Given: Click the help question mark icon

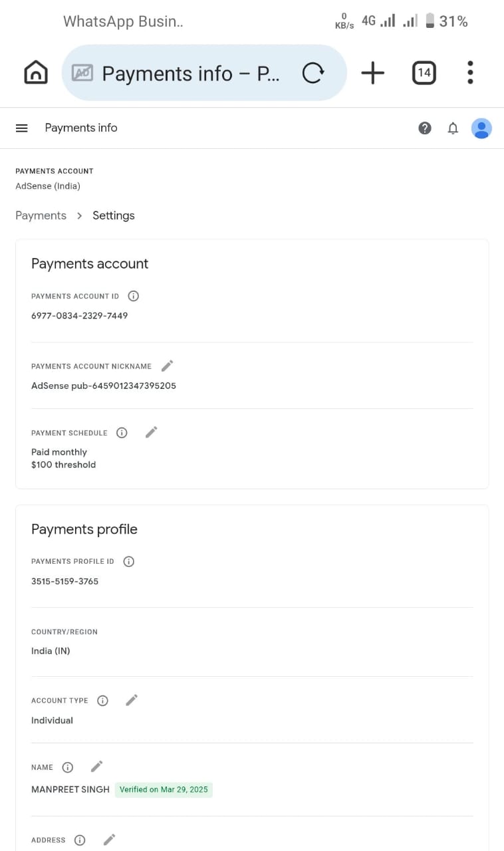Looking at the screenshot, I should (x=425, y=128).
